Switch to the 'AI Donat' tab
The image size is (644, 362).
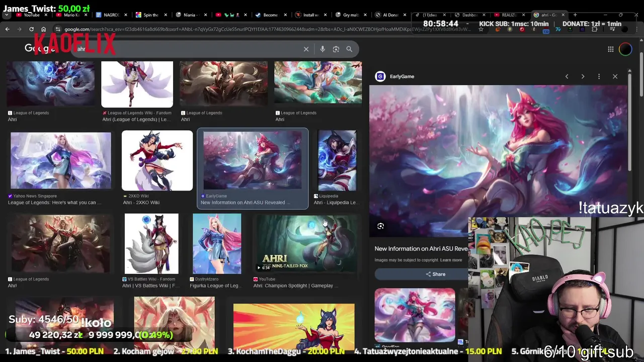(390, 15)
